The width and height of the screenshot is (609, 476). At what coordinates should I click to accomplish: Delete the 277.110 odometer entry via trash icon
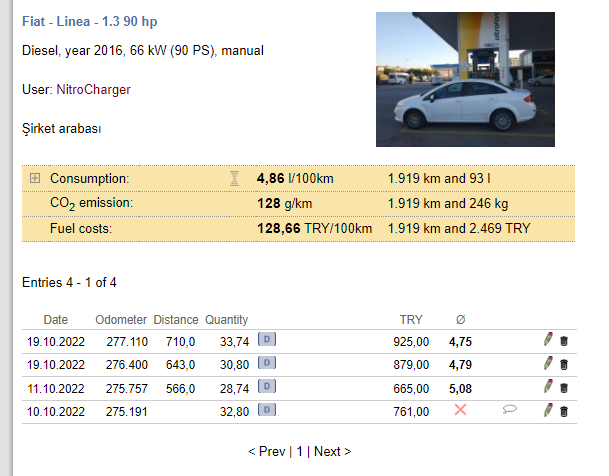pyautogui.click(x=564, y=341)
